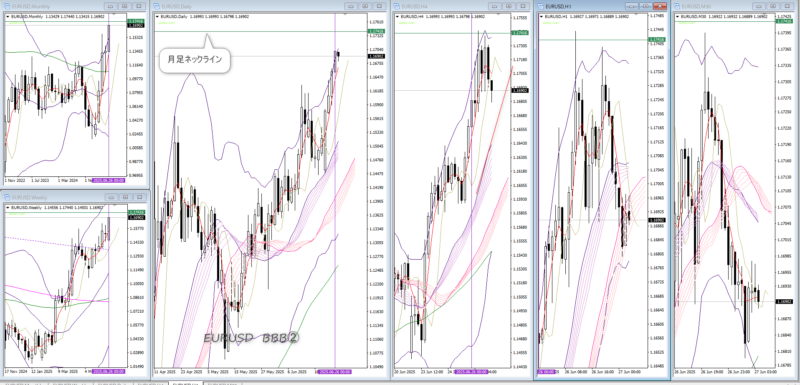Click the 11 Apr 2025 date on Daily axis
Screen dimensions: 800x385
pyautogui.click(x=165, y=372)
